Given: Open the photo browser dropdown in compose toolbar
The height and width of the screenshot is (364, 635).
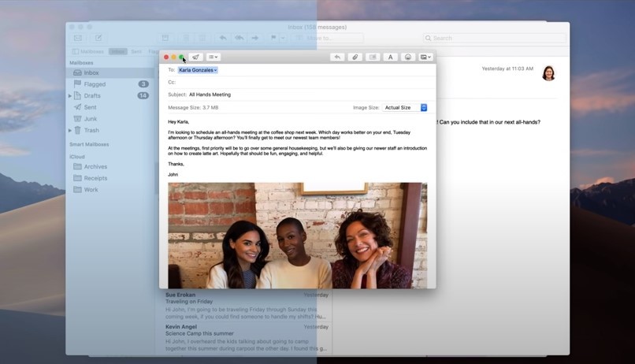Looking at the screenshot, I should 425,57.
